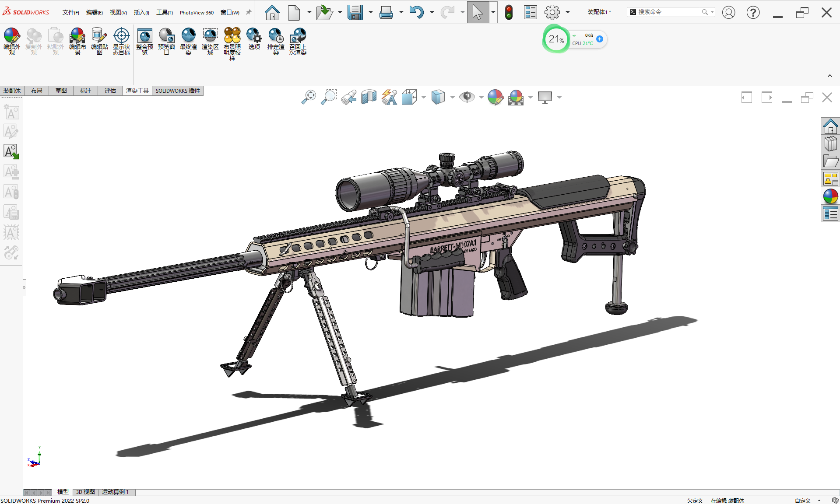Switch to 3D 视图 bottom tab
Screen dimensions: 840x504
point(85,492)
